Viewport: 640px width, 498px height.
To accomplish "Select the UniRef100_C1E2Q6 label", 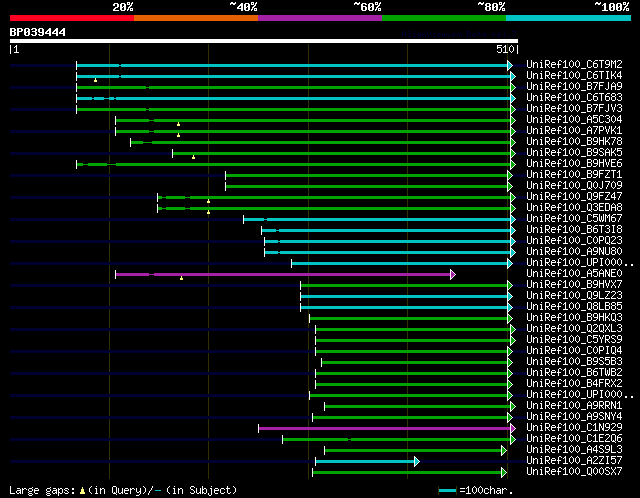I will pyautogui.click(x=574, y=439).
